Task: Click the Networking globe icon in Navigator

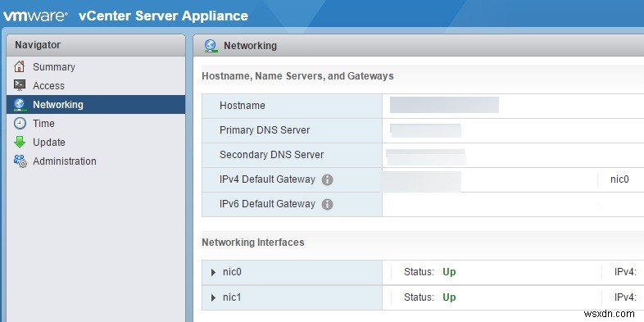Action: [20, 104]
